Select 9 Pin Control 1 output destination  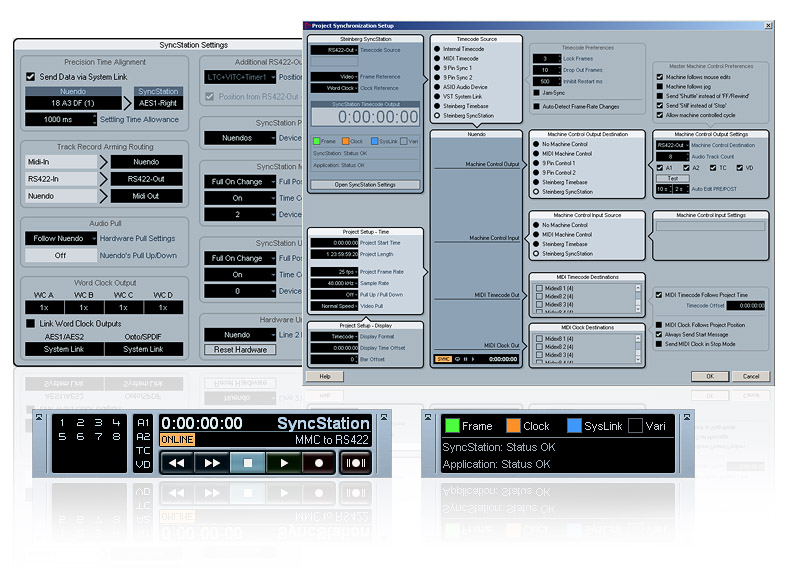[x=536, y=163]
